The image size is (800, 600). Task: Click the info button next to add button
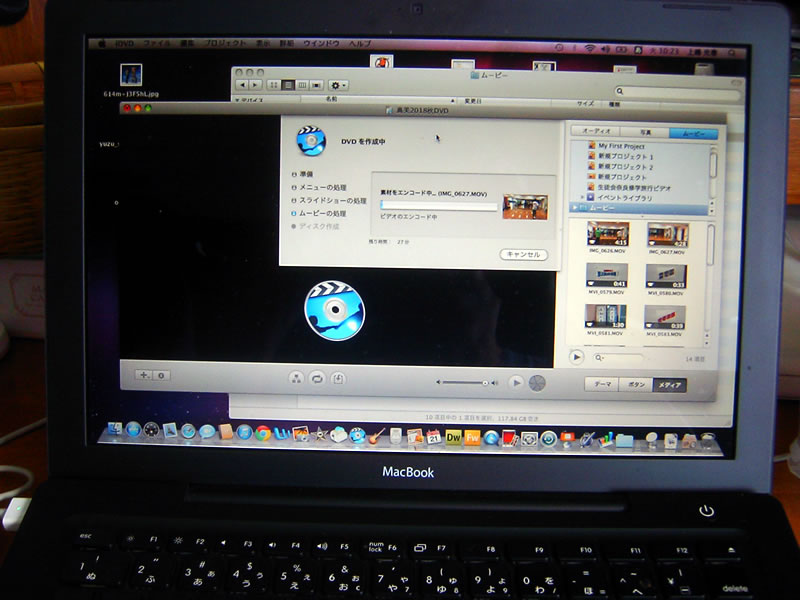click(161, 376)
